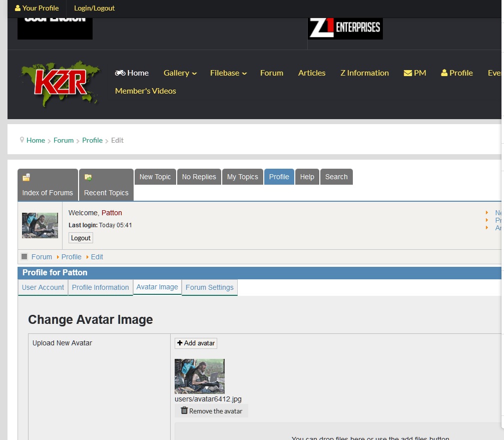Switch to the User Account tab
This screenshot has height=440, width=504.
(43, 287)
